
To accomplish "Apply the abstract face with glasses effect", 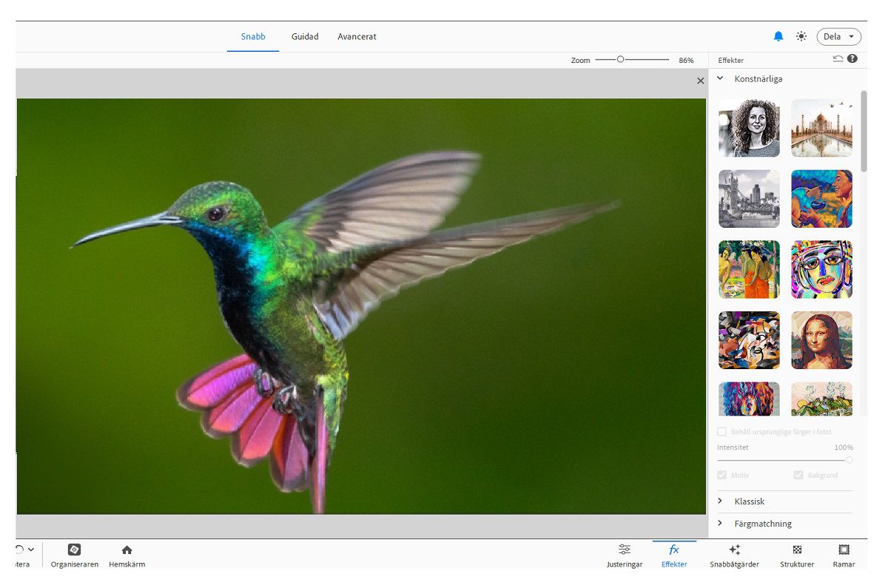I will [821, 269].
